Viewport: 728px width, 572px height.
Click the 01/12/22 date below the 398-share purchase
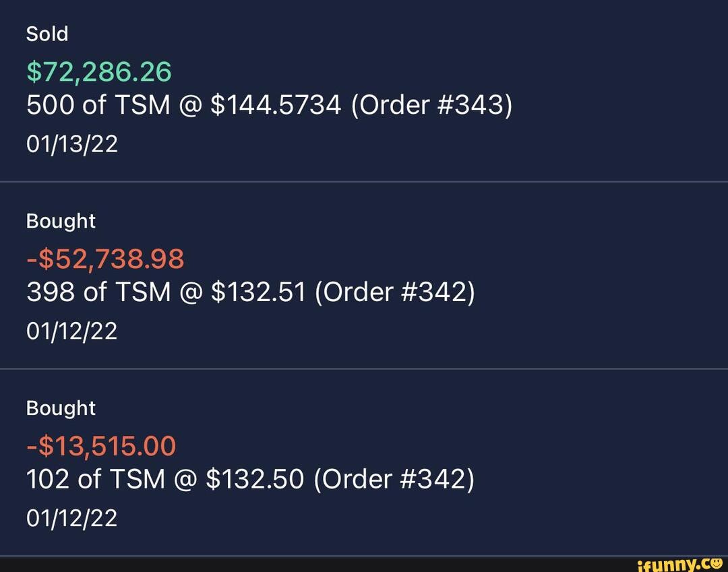[71, 331]
